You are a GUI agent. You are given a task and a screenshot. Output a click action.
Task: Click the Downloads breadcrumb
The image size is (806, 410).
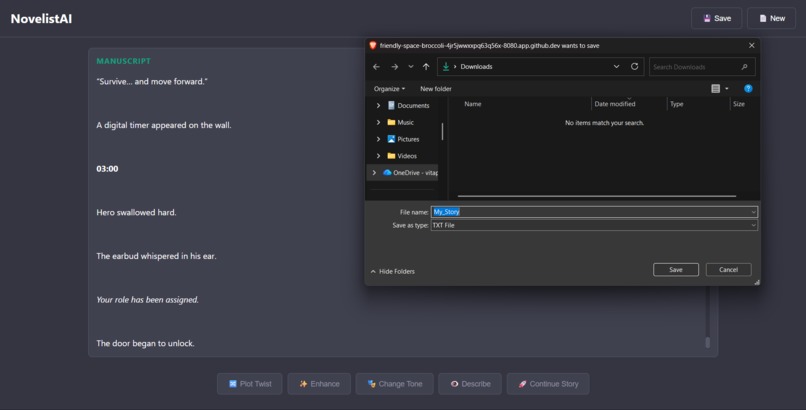[x=476, y=67]
